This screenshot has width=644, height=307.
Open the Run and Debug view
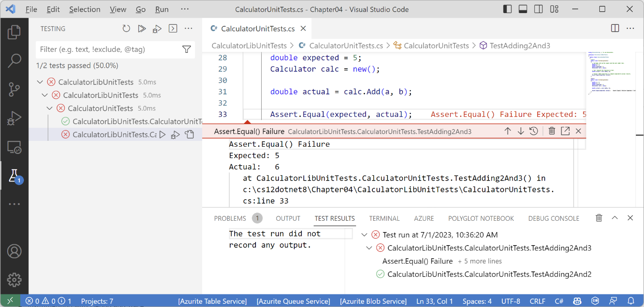(x=14, y=119)
